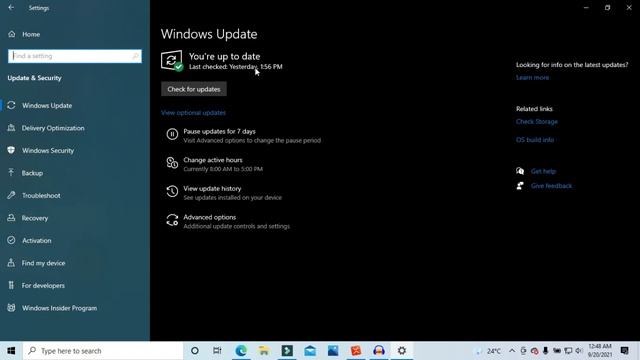Open Cortana from the taskbar

(195, 351)
